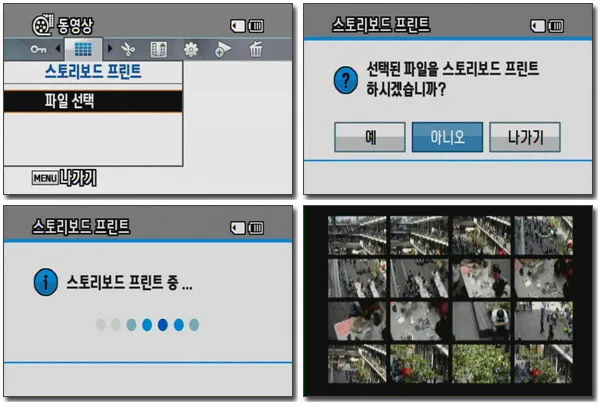Click the dotted progress indicator
The width and height of the screenshot is (600, 405).
(x=146, y=325)
